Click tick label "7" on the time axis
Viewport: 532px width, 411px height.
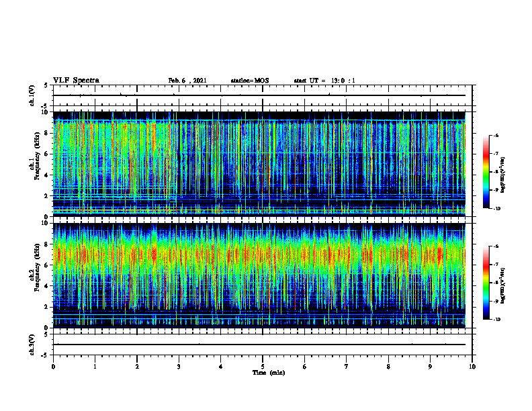347,367
